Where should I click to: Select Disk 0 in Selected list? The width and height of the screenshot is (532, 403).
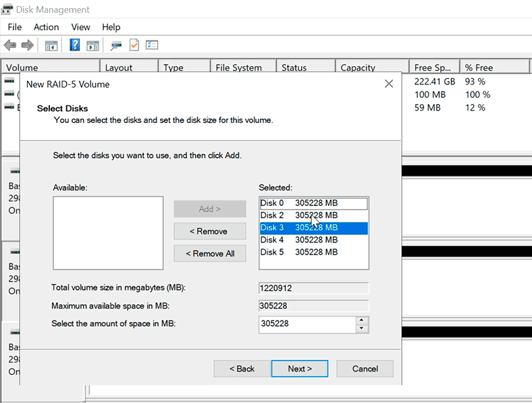click(313, 203)
